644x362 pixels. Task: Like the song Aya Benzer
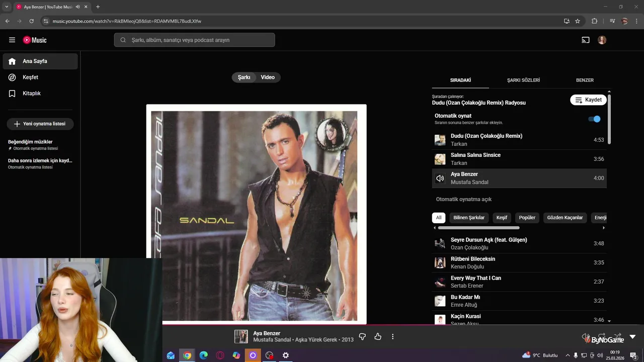(x=378, y=336)
